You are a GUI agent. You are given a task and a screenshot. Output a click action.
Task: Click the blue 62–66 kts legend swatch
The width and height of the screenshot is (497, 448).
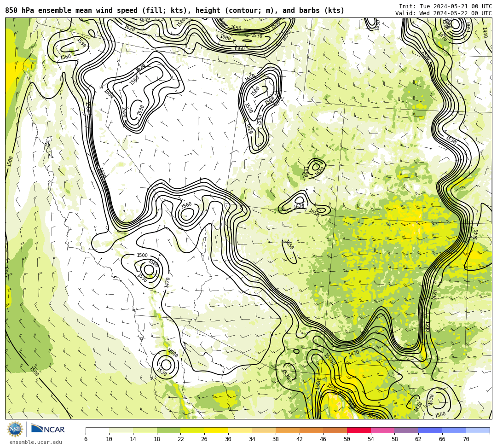430,430
